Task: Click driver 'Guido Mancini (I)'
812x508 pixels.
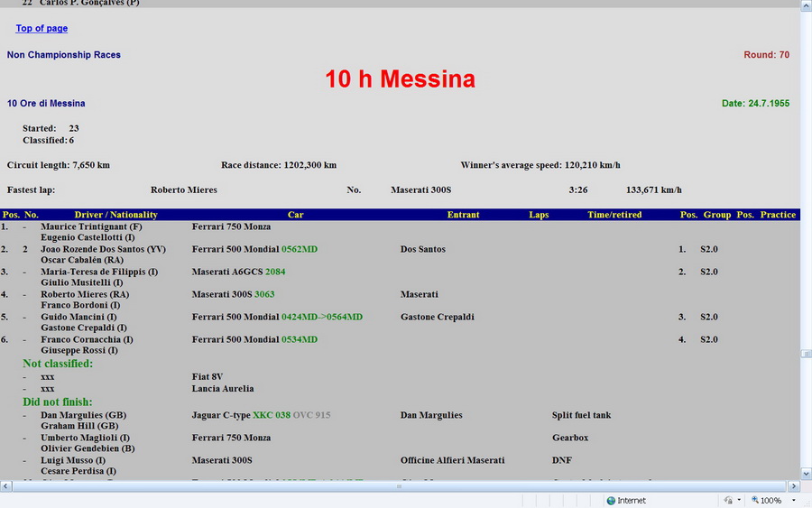Action: 78,317
